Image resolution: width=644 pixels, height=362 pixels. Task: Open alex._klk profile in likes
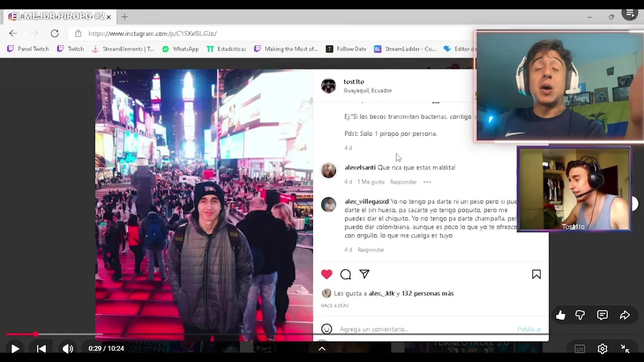click(381, 293)
